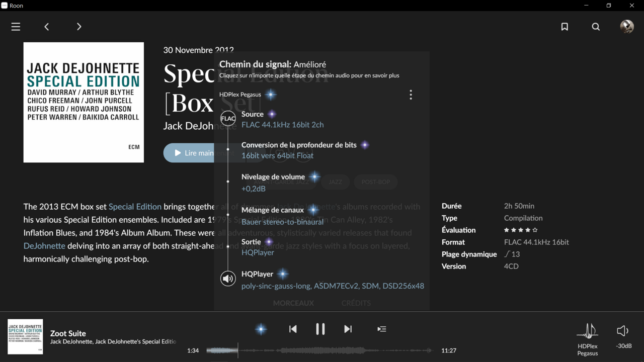Select the HDPlex Pegasus zone icon
Image resolution: width=644 pixels, height=362 pixels.
click(x=587, y=331)
